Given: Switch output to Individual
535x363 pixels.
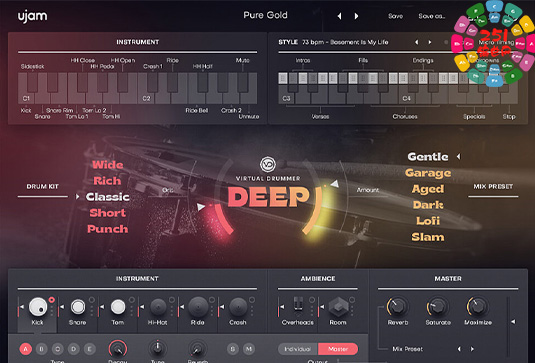Looking at the screenshot, I should point(298,349).
